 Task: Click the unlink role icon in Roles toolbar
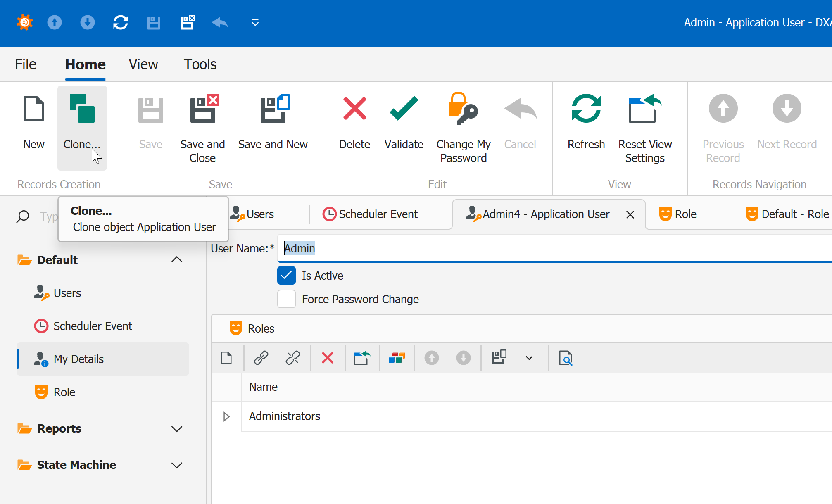293,358
